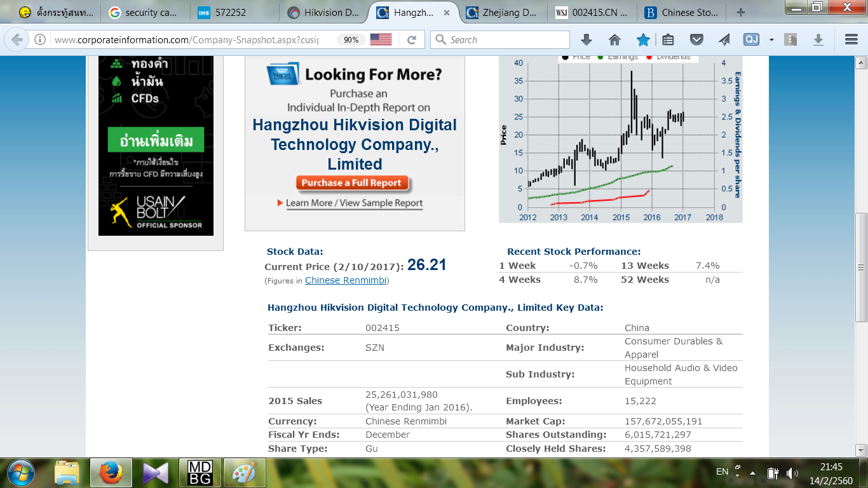Click the Firefox taskbar icon
This screenshot has height=488, width=868.
click(110, 473)
